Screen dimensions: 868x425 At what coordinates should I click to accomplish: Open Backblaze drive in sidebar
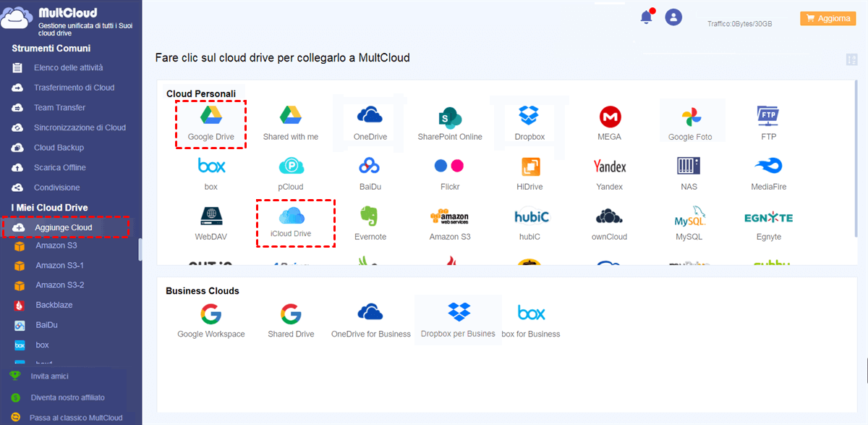pyautogui.click(x=54, y=306)
